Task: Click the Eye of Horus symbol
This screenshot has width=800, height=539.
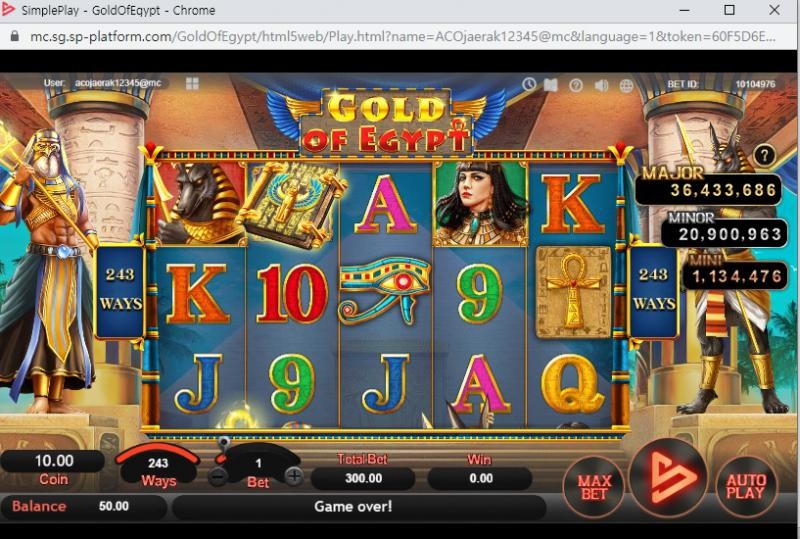Action: tap(385, 290)
